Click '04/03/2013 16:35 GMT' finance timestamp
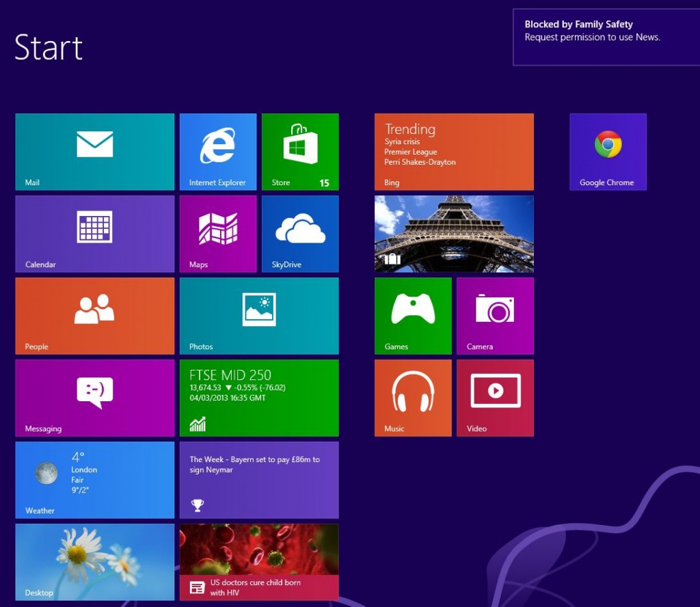 (x=228, y=398)
